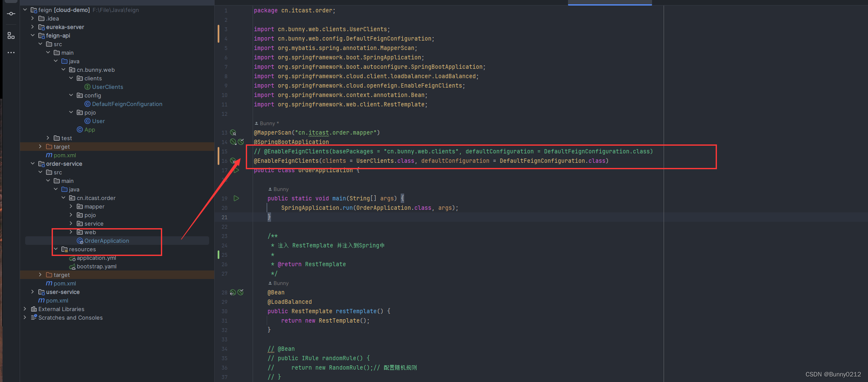The width and height of the screenshot is (868, 382).
Task: Open the More tool windows ellipsis
Action: tap(11, 53)
